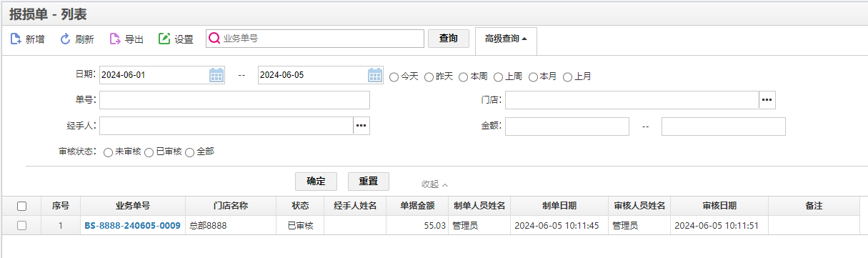Screen dimensions: 868x258
Task: Click the maximum 金额 input field
Action: coord(724,126)
